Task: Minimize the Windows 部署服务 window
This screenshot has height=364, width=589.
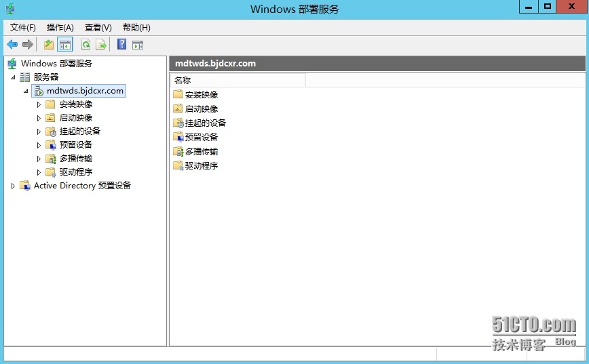Action: 529,7
